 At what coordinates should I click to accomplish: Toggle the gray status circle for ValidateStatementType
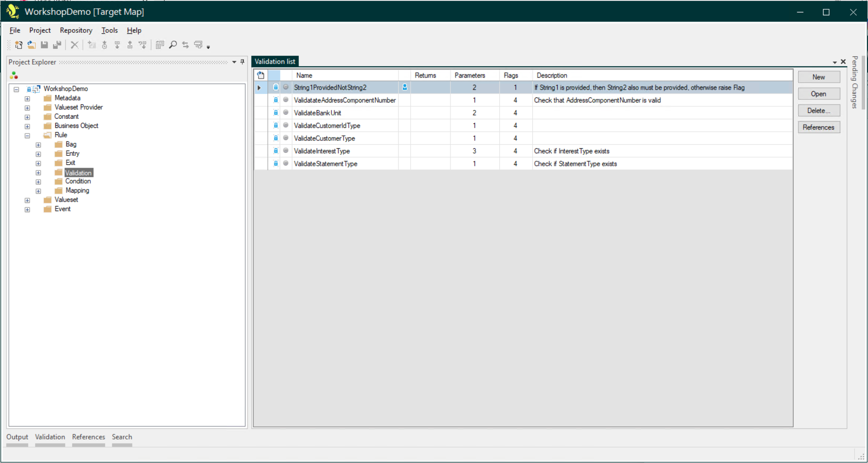coord(286,164)
